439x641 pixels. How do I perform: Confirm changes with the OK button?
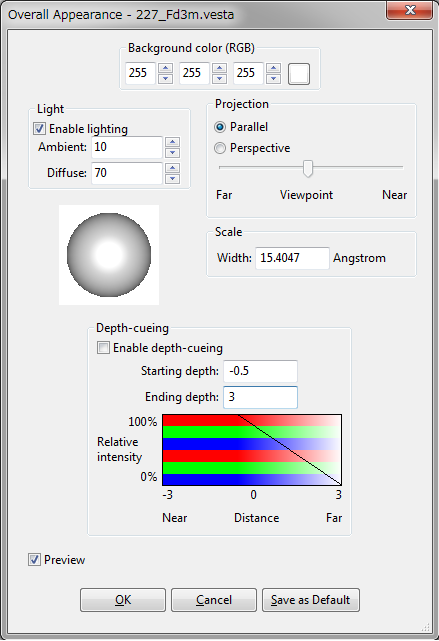point(123,600)
